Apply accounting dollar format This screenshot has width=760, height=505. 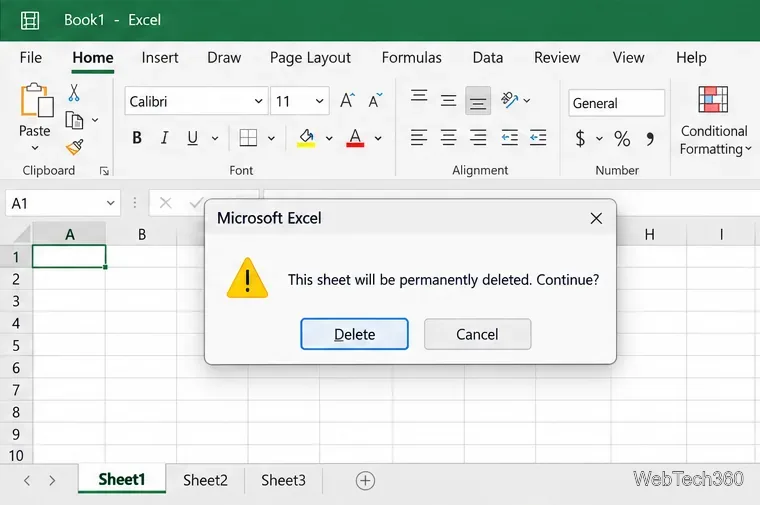[x=580, y=139]
